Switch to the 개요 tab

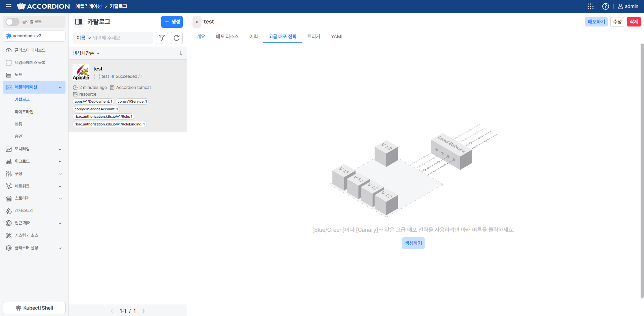tap(201, 37)
